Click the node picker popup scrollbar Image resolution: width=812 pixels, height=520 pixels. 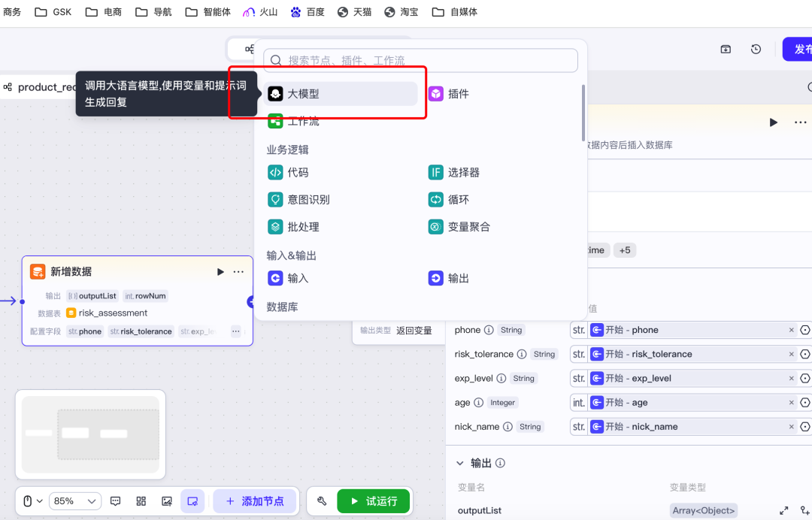coord(583,113)
